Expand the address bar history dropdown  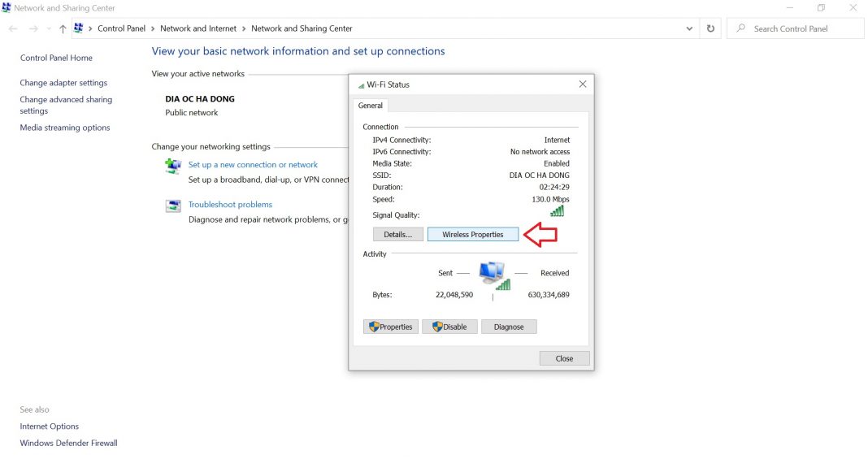click(x=689, y=28)
